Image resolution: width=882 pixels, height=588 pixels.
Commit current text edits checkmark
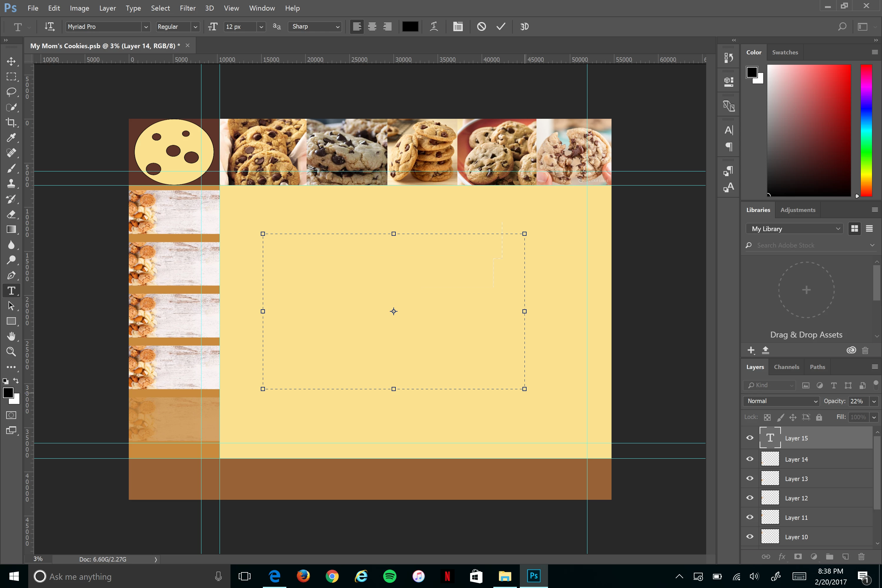501,27
